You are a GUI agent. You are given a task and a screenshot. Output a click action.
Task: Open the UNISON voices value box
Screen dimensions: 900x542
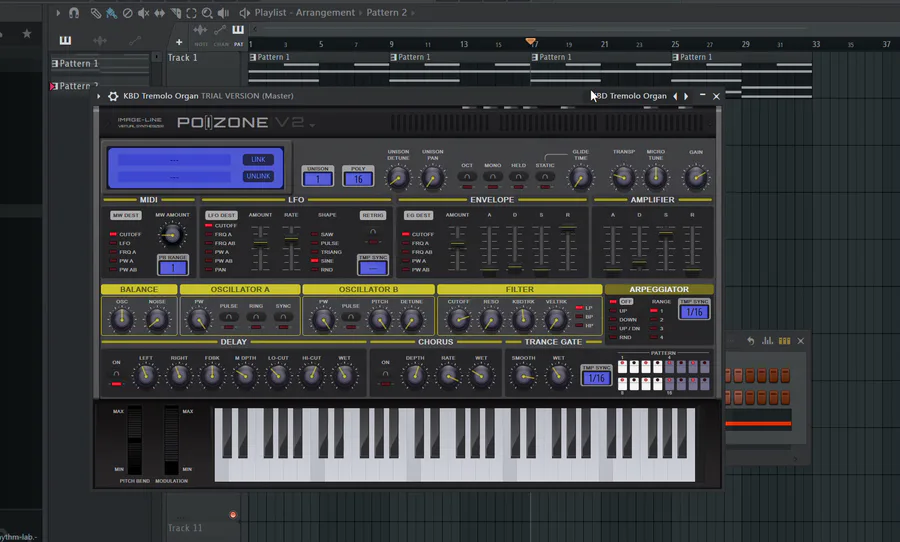pos(318,179)
